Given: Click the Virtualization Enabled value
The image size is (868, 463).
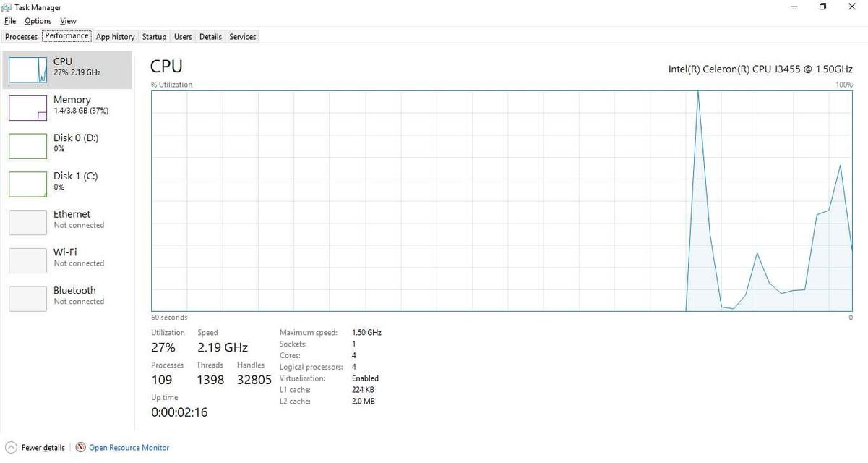Looking at the screenshot, I should (x=365, y=378).
